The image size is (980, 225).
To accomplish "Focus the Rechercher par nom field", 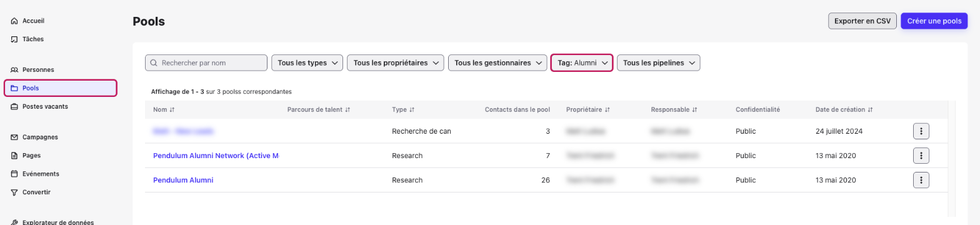I will click(x=206, y=63).
